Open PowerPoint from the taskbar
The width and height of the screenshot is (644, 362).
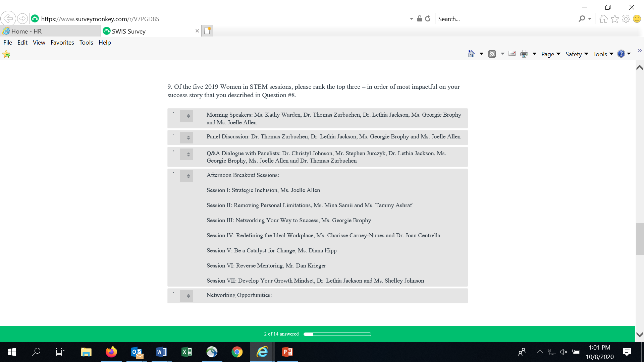tap(287, 352)
